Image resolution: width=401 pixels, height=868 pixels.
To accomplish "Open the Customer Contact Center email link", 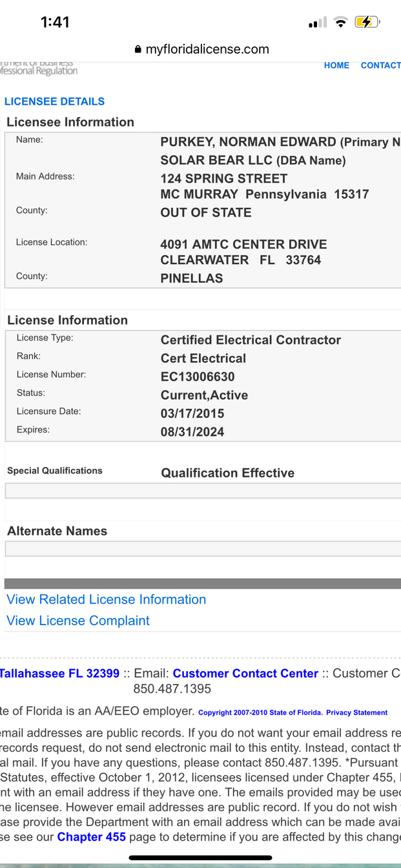I will (x=245, y=674).
